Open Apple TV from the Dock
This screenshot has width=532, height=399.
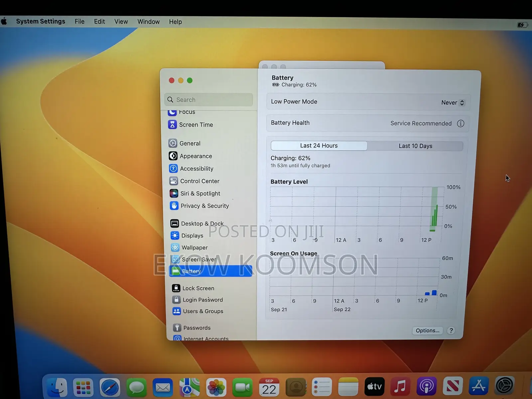click(374, 387)
